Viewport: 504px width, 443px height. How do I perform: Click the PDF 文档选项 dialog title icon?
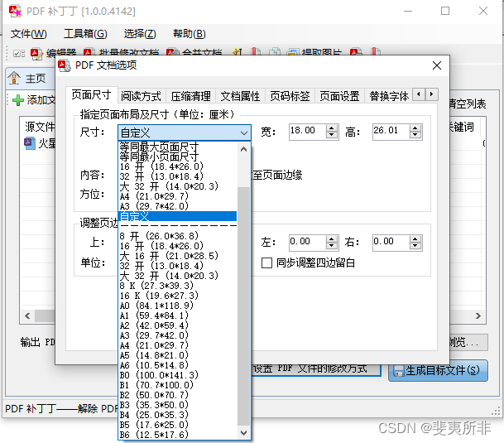[65, 65]
